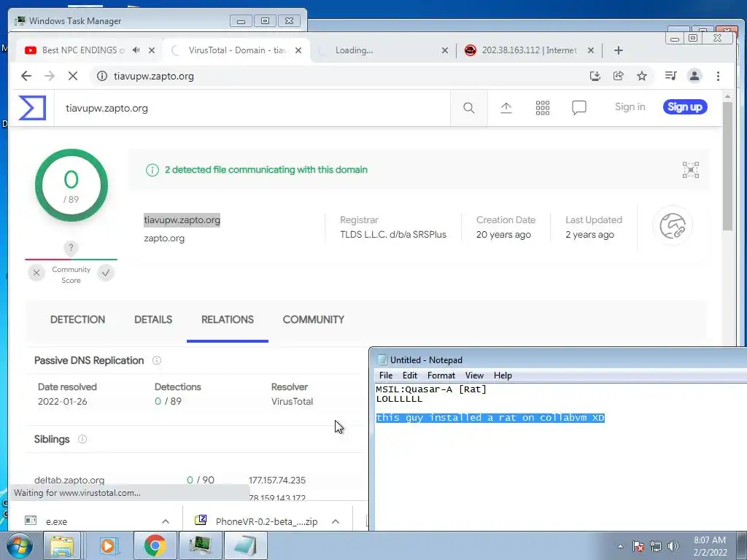Image resolution: width=747 pixels, height=560 pixels.
Task: Click the share page icon in address bar
Action: pos(619,76)
